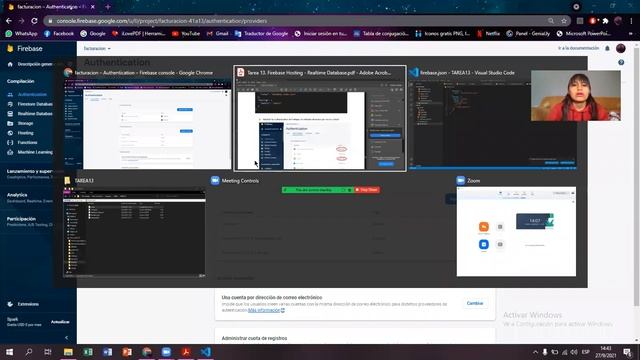Click the Firebase logo
This screenshot has height=360, width=640.
pyautogui.click(x=24, y=49)
